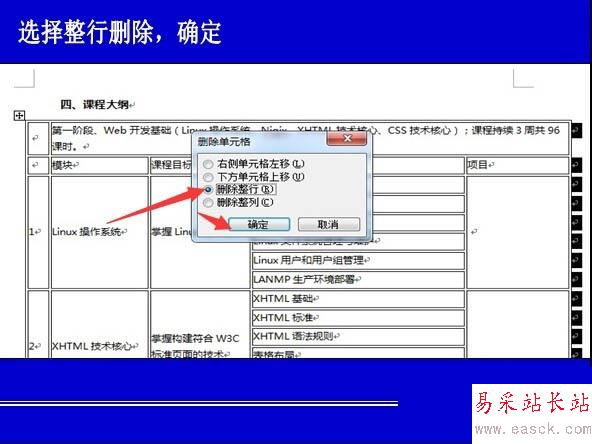Select the 右侧单元格左移 radio option
Image resolution: width=592 pixels, height=444 pixels.
click(208, 164)
